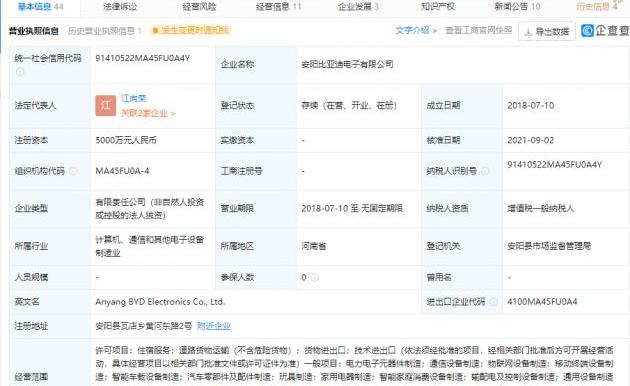Select organization code MA45FU0A-4

(x=122, y=171)
